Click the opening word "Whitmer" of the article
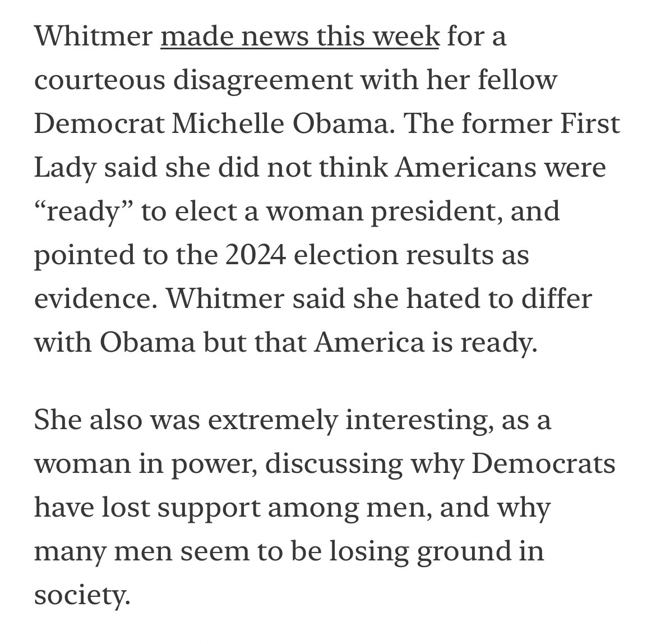This screenshot has height=644, width=661. (93, 36)
